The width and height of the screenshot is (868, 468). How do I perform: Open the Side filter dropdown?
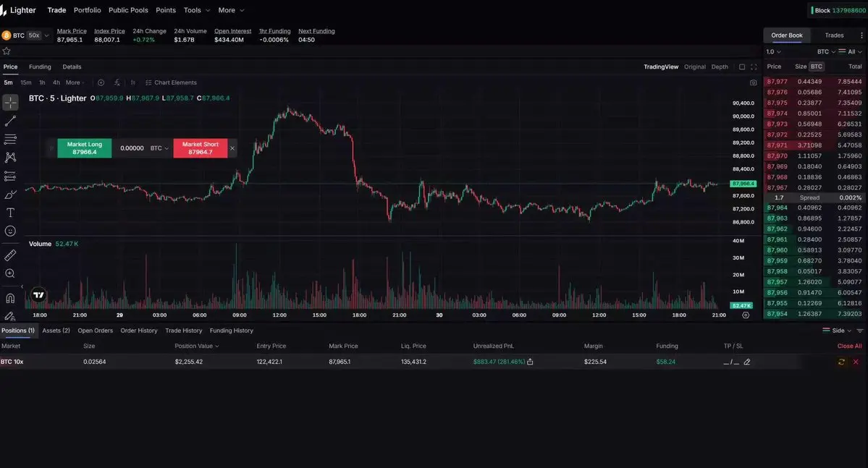coord(837,331)
